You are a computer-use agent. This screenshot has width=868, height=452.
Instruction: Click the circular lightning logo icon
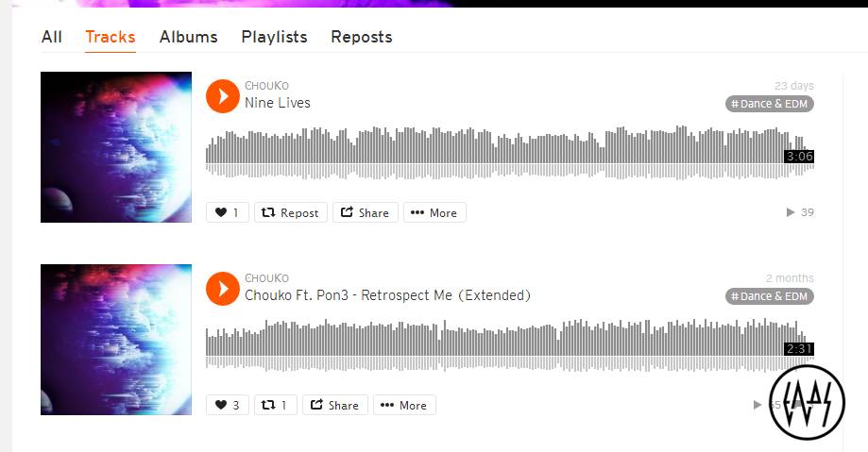click(808, 402)
